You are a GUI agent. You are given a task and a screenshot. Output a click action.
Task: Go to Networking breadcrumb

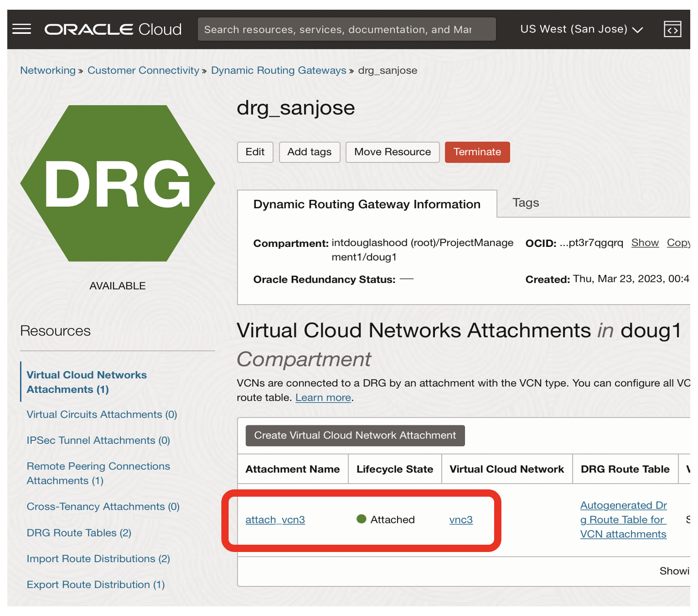(48, 70)
